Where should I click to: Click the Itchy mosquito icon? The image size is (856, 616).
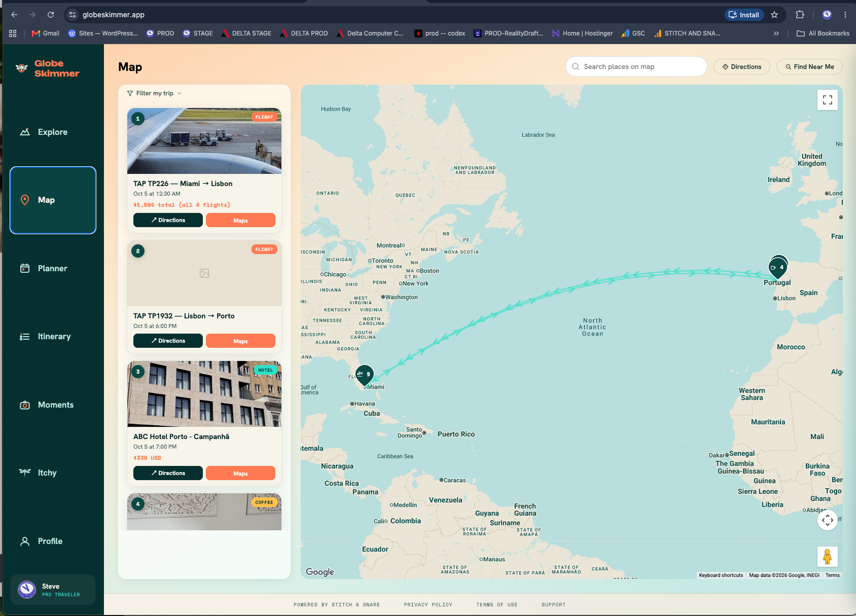(25, 472)
